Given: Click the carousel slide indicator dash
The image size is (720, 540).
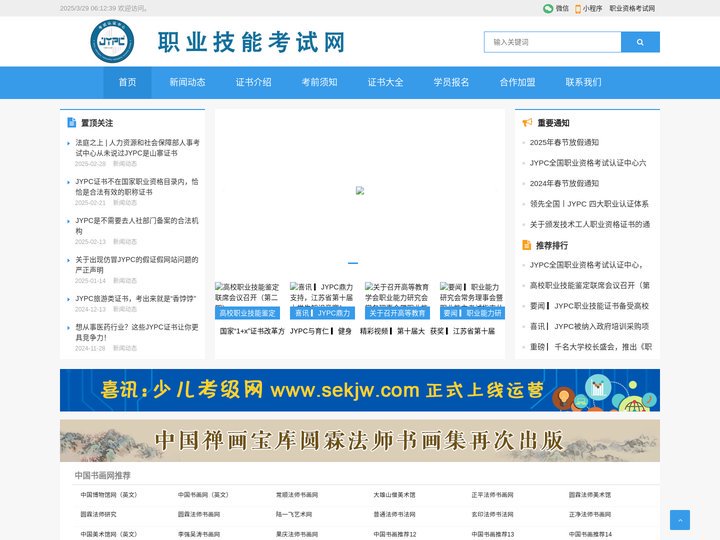Looking at the screenshot, I should 353,263.
